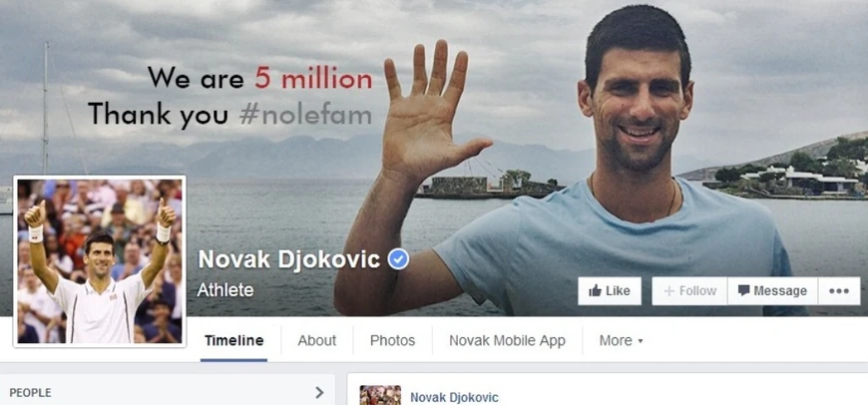Screen dimensions: 868x405
Task: Expand the More dropdown menu
Action: point(621,341)
